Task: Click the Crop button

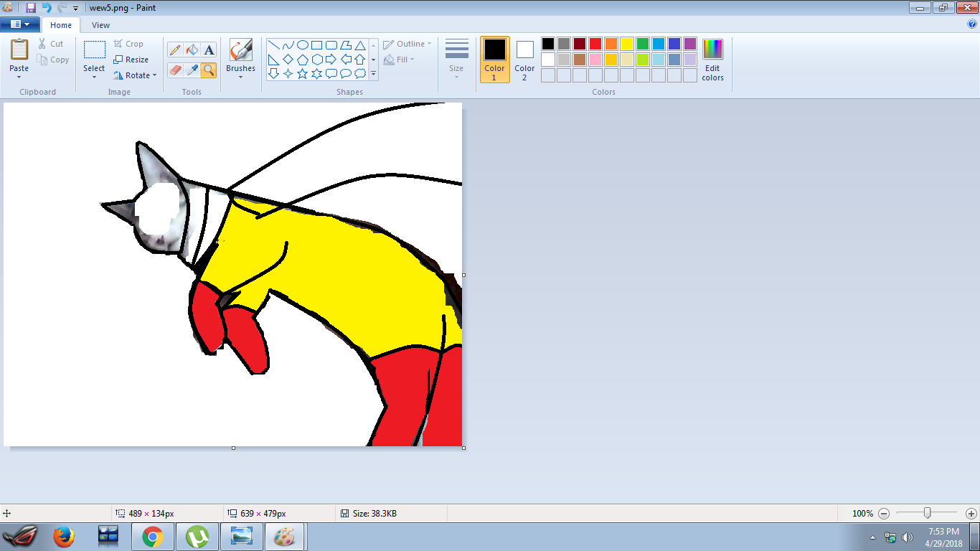Action: point(128,44)
